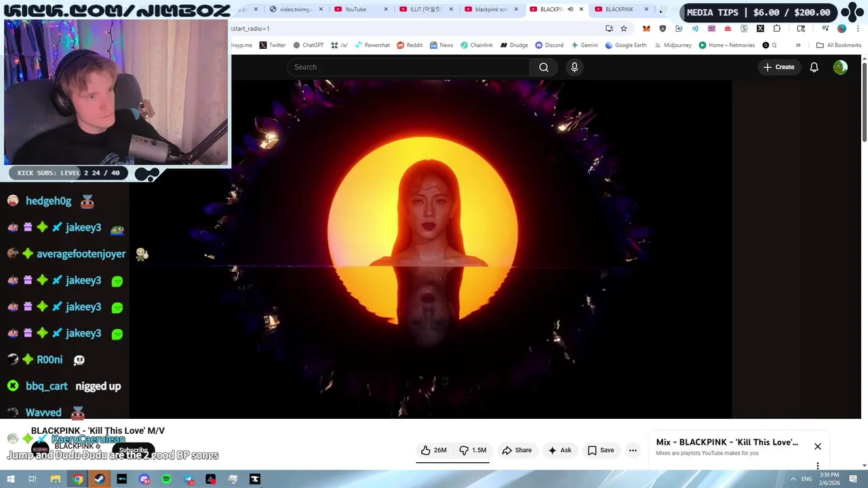The height and width of the screenshot is (488, 868).
Task: Start voice search with microphone icon
Action: pos(574,67)
